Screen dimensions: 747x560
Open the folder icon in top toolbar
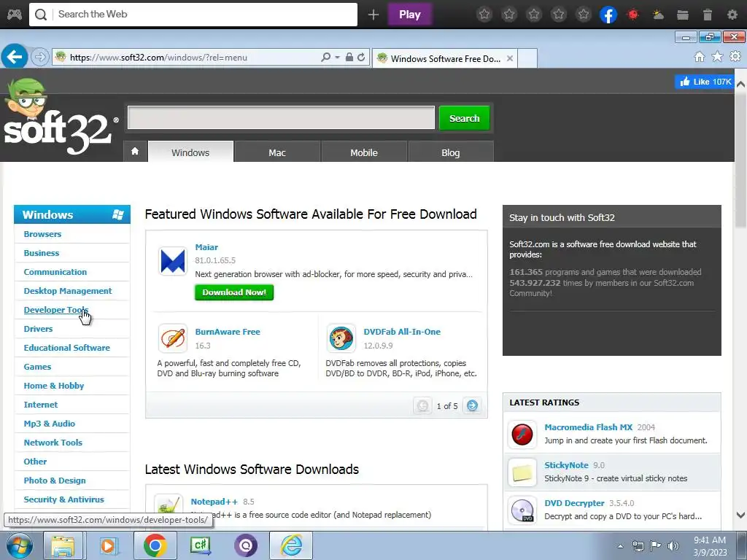683,15
